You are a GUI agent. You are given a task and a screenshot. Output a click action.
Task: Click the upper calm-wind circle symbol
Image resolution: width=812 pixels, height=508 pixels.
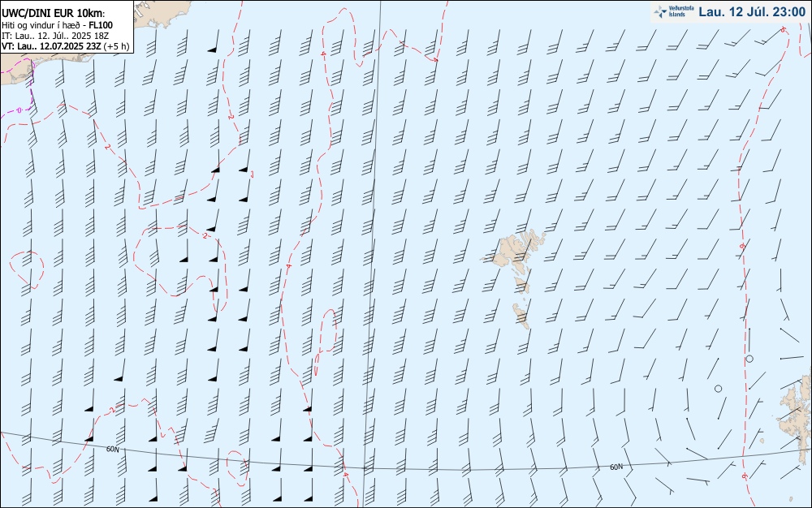pos(749,359)
